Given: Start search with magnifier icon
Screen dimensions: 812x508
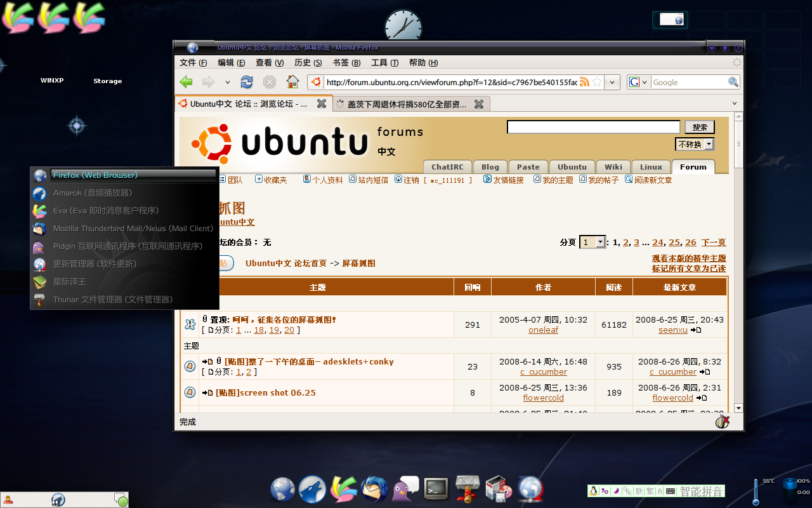Looking at the screenshot, I should click(733, 82).
